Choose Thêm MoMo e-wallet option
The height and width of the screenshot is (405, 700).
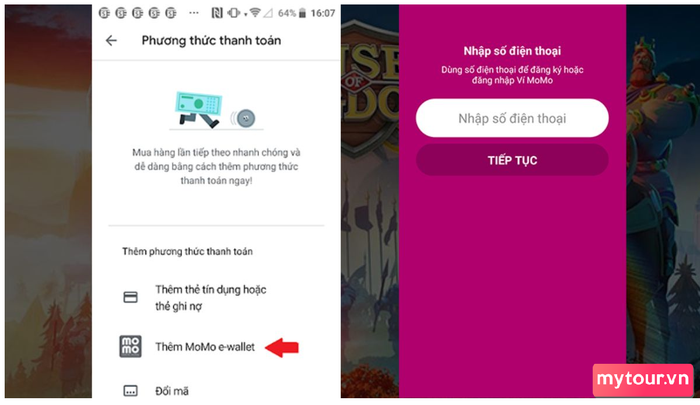coord(205,347)
